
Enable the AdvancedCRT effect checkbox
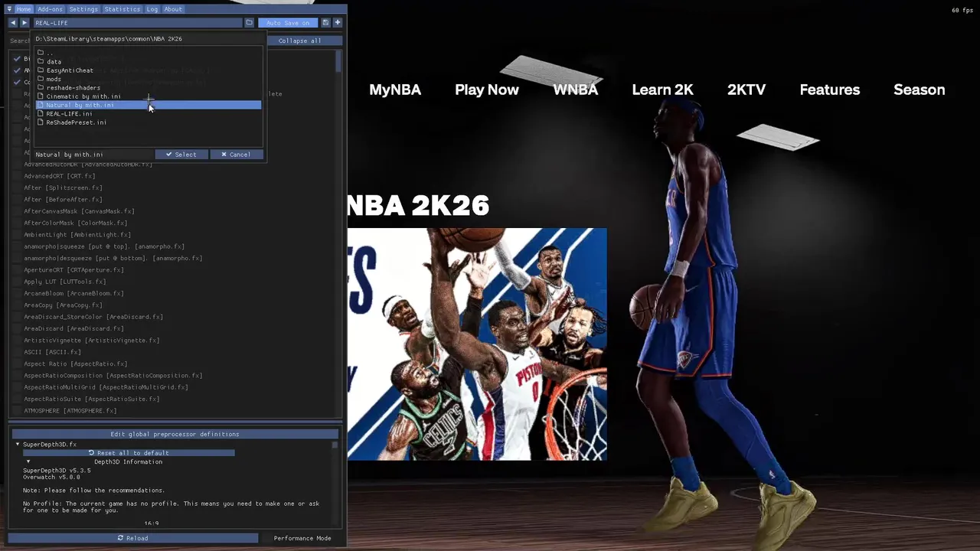click(x=17, y=176)
